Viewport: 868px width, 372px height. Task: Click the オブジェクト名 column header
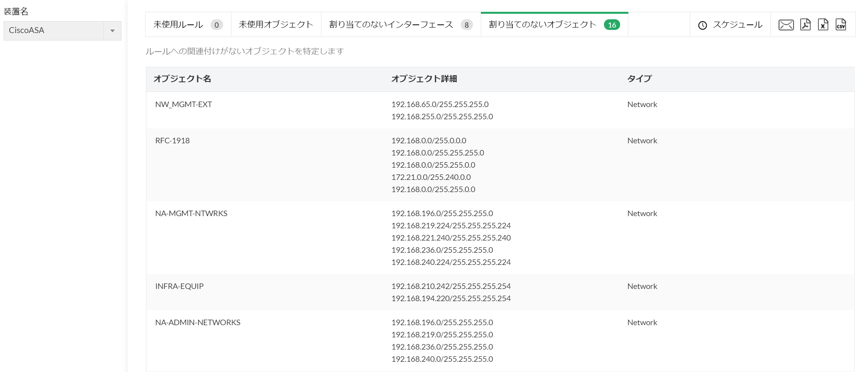182,79
